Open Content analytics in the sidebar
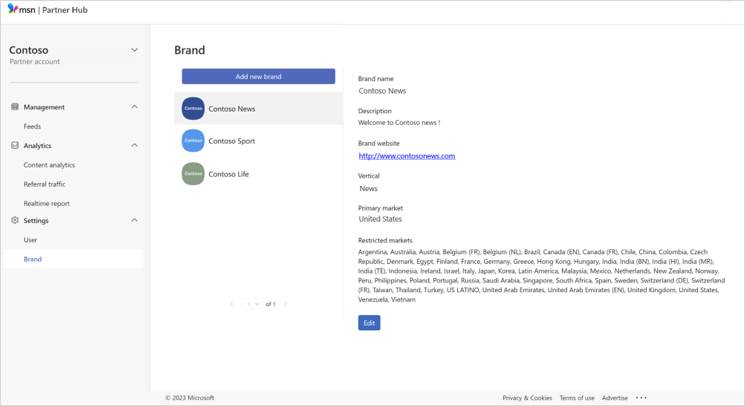The width and height of the screenshot is (745, 406). pyautogui.click(x=49, y=165)
